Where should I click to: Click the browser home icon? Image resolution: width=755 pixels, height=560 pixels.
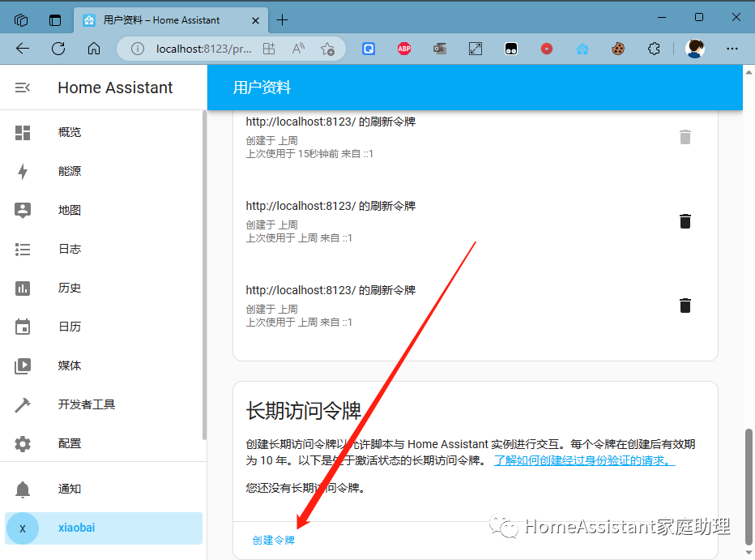94,48
